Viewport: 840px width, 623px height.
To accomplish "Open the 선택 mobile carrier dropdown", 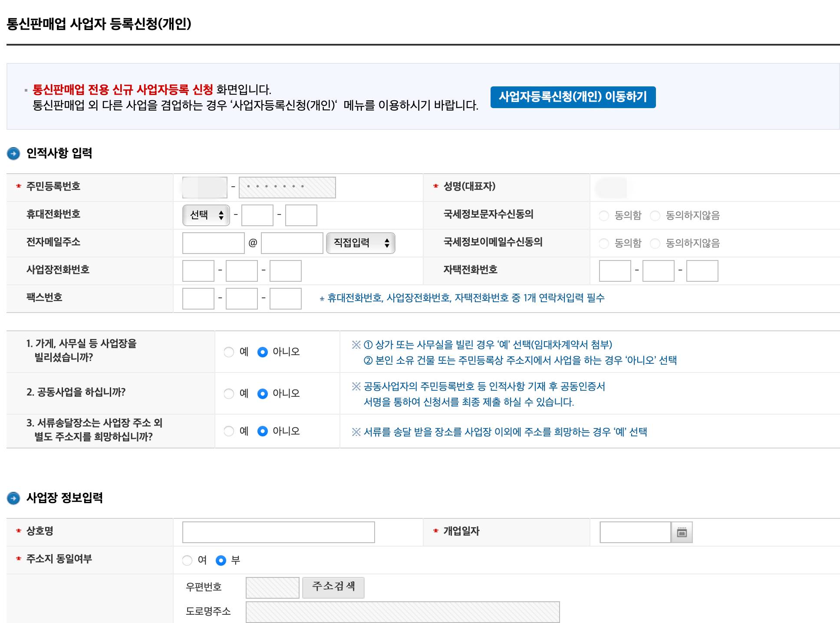I will (x=206, y=214).
